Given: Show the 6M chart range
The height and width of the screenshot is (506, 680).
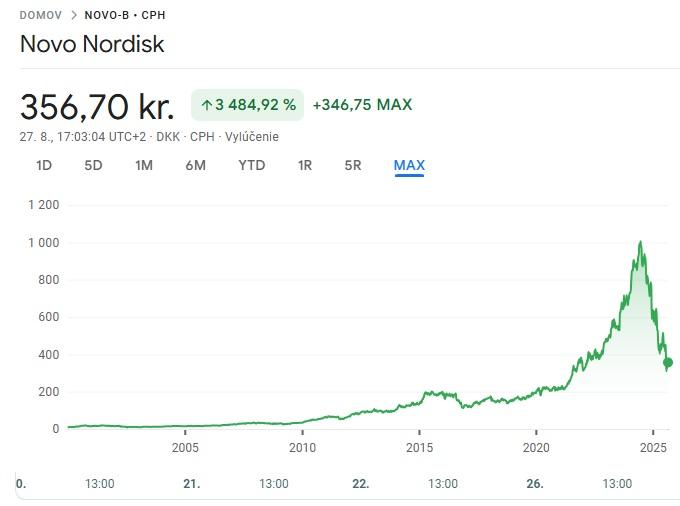Looking at the screenshot, I should [195, 165].
